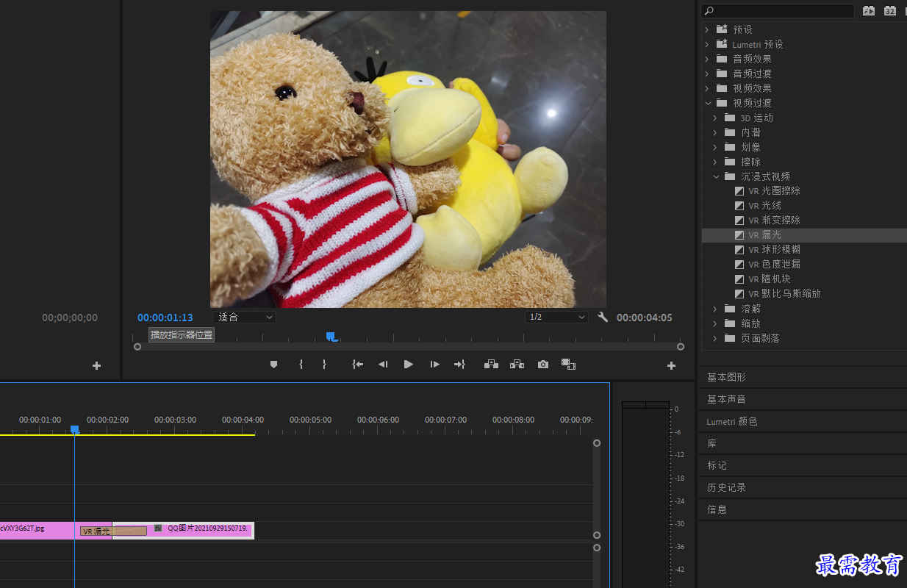Expand the 溶解 folder
The height and width of the screenshot is (588, 907).
coord(715,309)
